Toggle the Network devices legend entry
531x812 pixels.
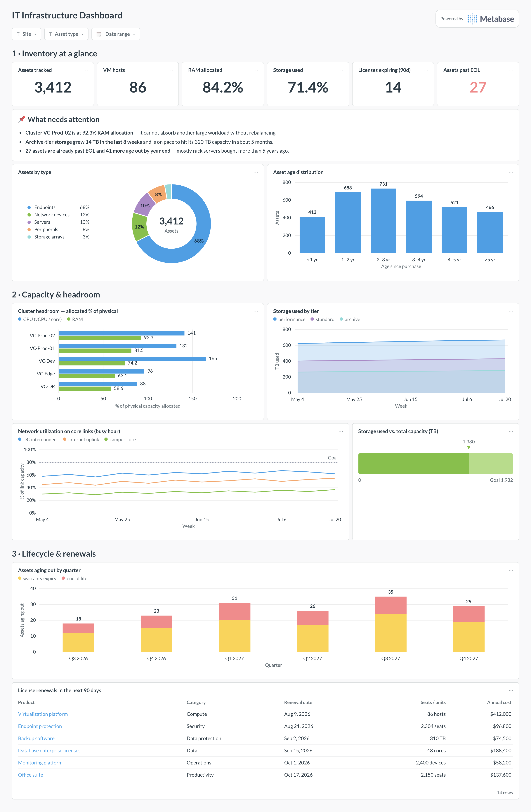pyautogui.click(x=58, y=215)
